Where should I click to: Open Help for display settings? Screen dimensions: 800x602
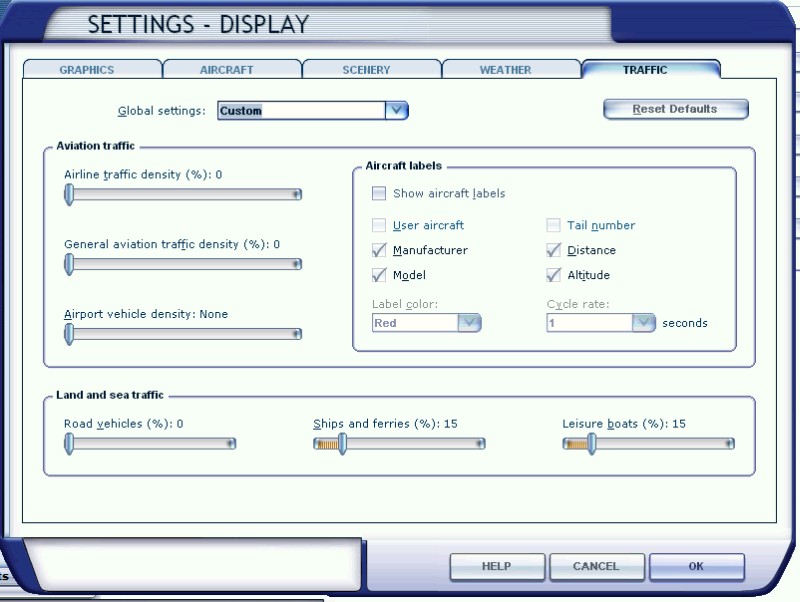496,566
